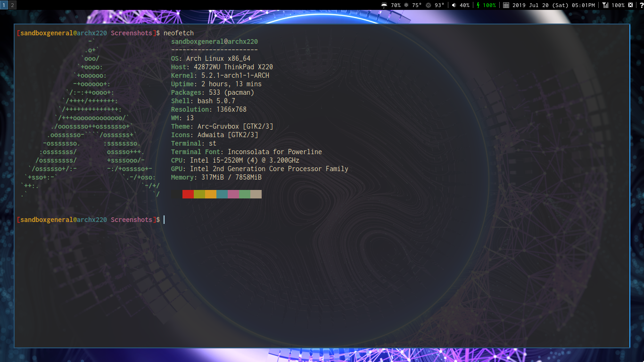The height and width of the screenshot is (362, 644).
Task: Click the snowflake temperature icon
Action: pos(406,5)
